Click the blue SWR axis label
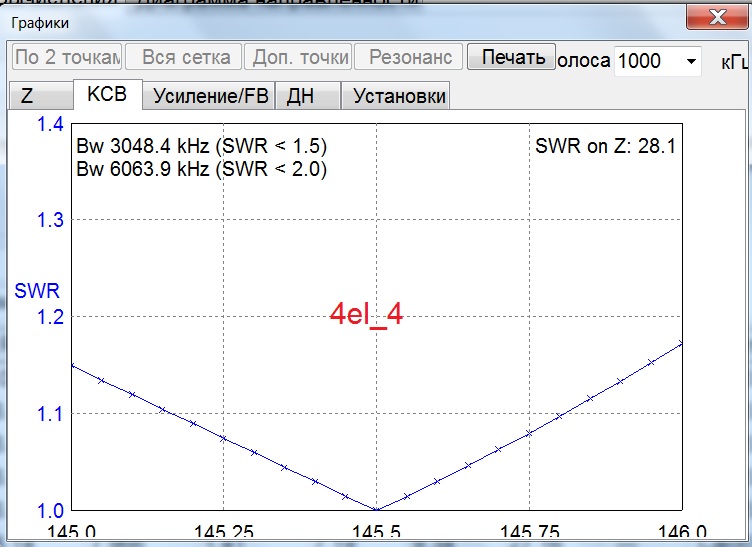 point(36,292)
